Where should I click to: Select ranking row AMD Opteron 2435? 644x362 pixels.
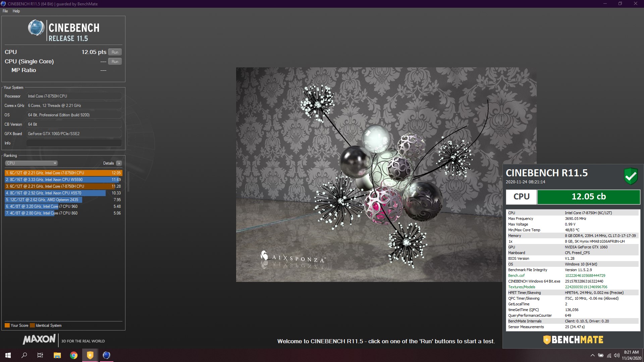tap(63, 200)
